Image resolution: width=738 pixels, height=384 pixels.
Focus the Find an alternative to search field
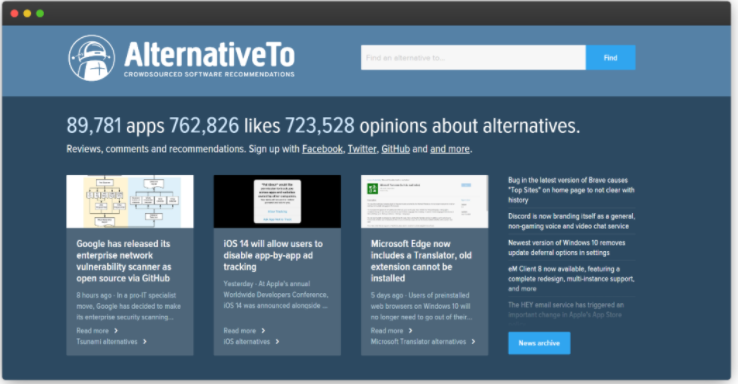tap(473, 57)
